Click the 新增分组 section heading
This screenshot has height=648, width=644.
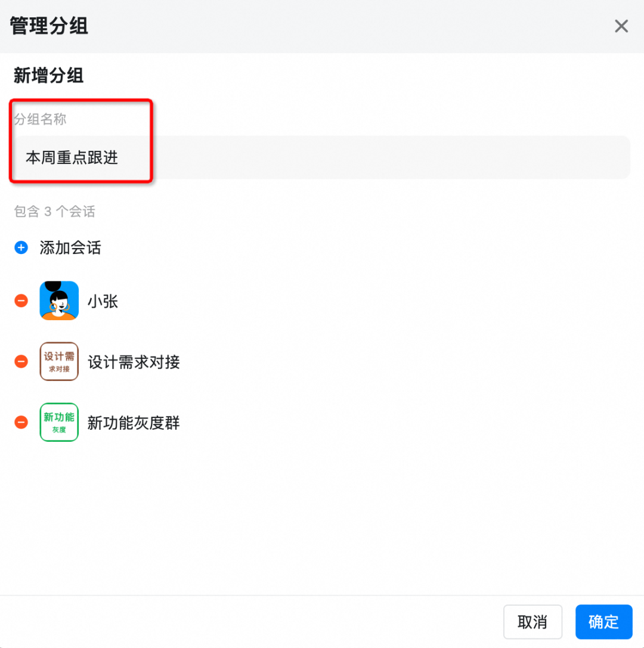(x=49, y=76)
